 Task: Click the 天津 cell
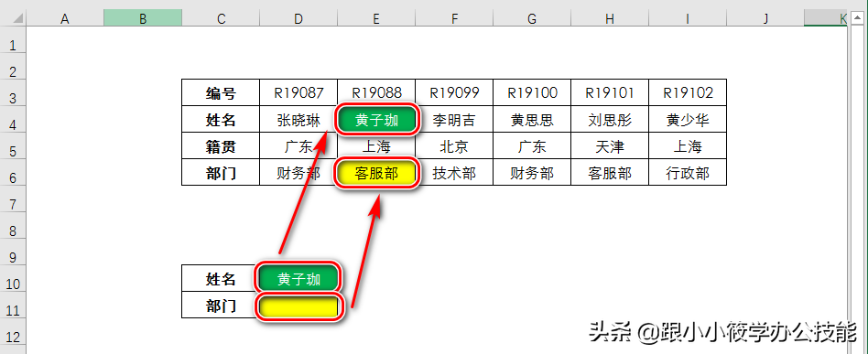pos(610,145)
